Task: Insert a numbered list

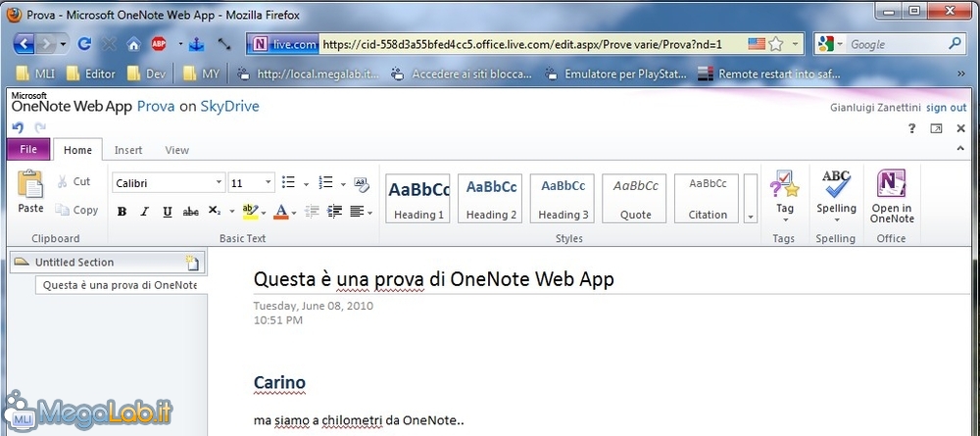Action: click(325, 182)
